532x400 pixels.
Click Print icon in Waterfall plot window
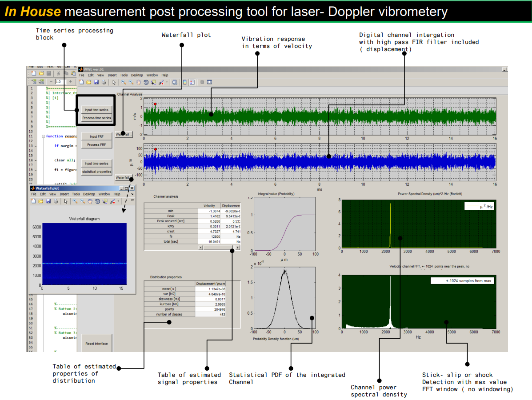[56, 201]
